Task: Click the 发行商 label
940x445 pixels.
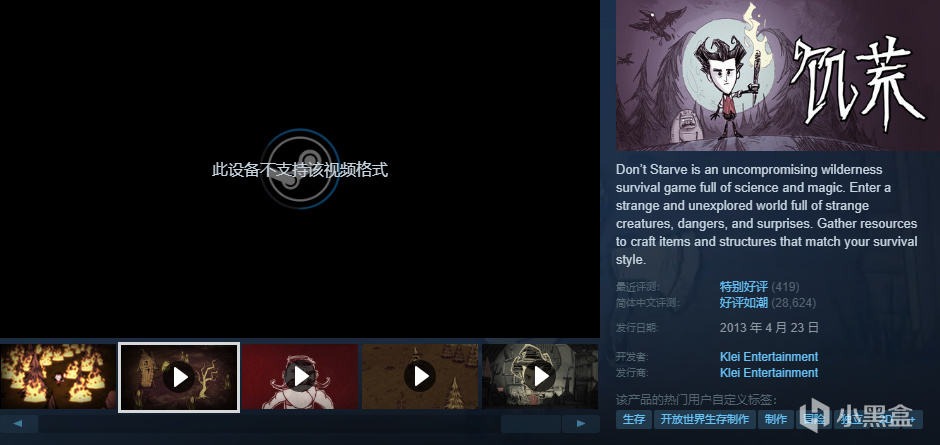Action: (632, 373)
